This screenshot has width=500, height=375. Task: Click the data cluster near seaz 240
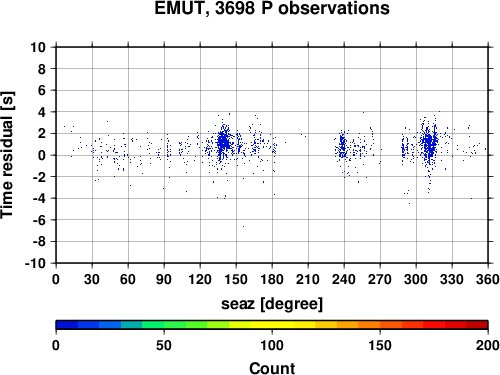[342, 147]
